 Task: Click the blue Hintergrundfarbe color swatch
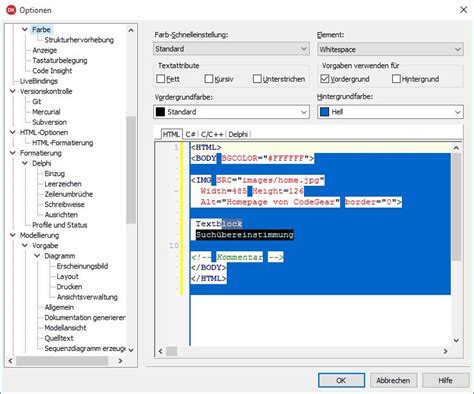[324, 112]
